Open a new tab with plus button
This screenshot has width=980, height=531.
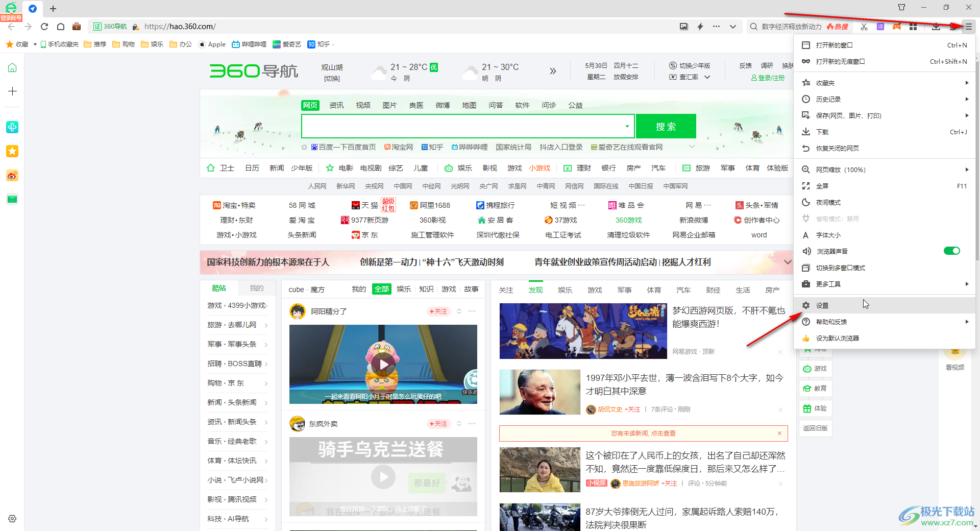[x=53, y=9]
